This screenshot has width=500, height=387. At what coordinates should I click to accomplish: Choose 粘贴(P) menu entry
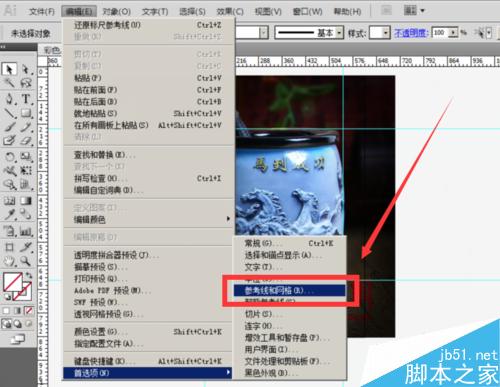coord(149,78)
